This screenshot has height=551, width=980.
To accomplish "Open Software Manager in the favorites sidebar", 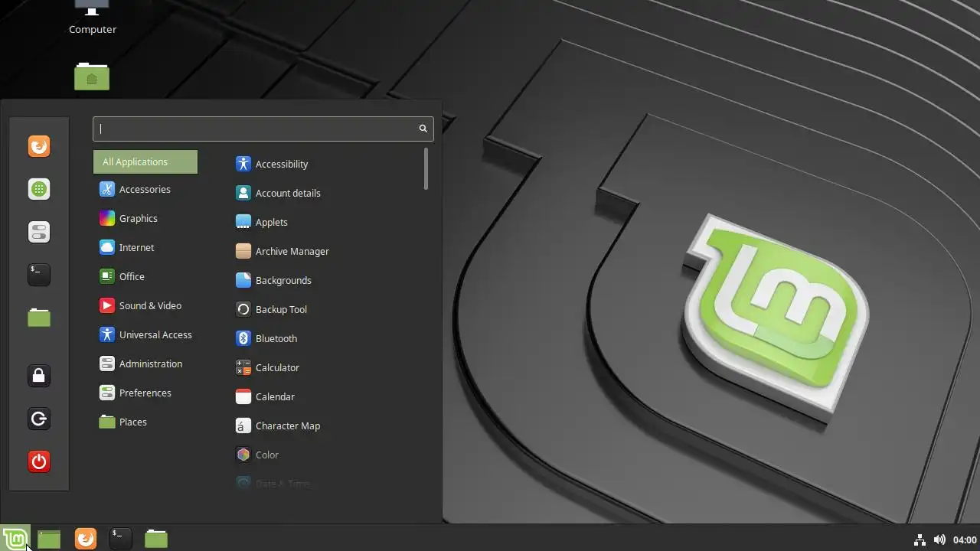I will (x=39, y=189).
